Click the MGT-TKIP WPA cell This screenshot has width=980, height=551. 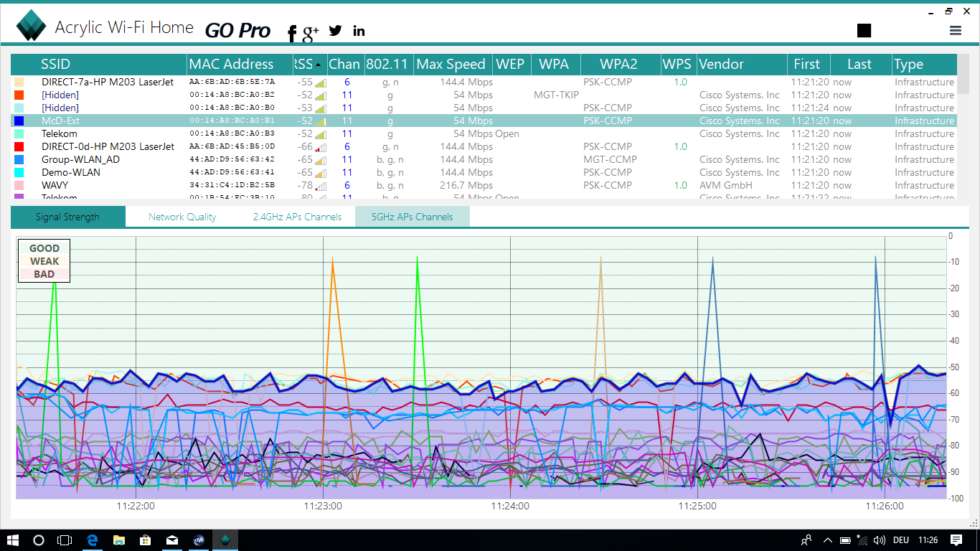(x=555, y=95)
